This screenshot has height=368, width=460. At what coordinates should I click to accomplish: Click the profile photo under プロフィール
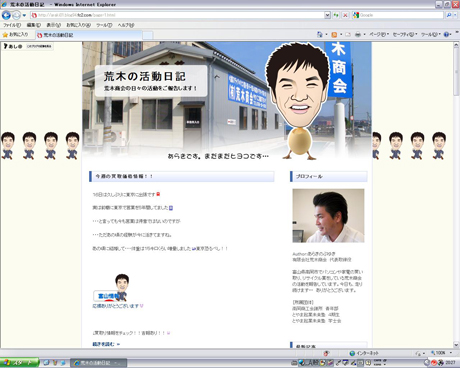(328, 216)
